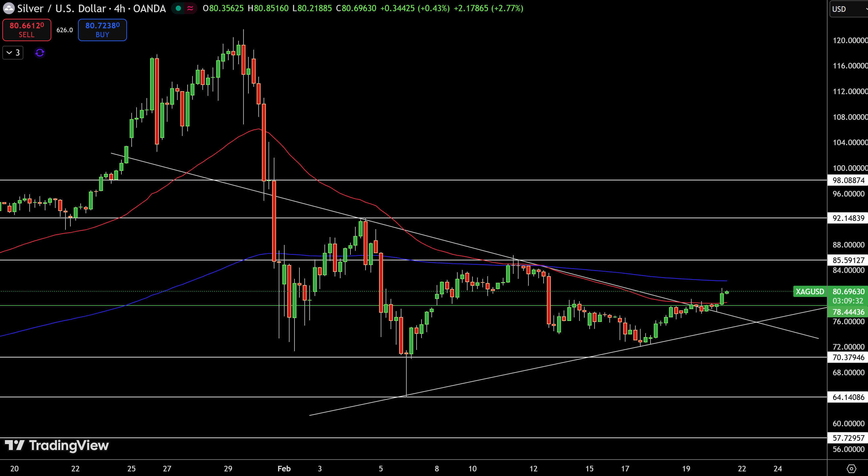Select the 98.08874 horizontal line price label

[848, 180]
